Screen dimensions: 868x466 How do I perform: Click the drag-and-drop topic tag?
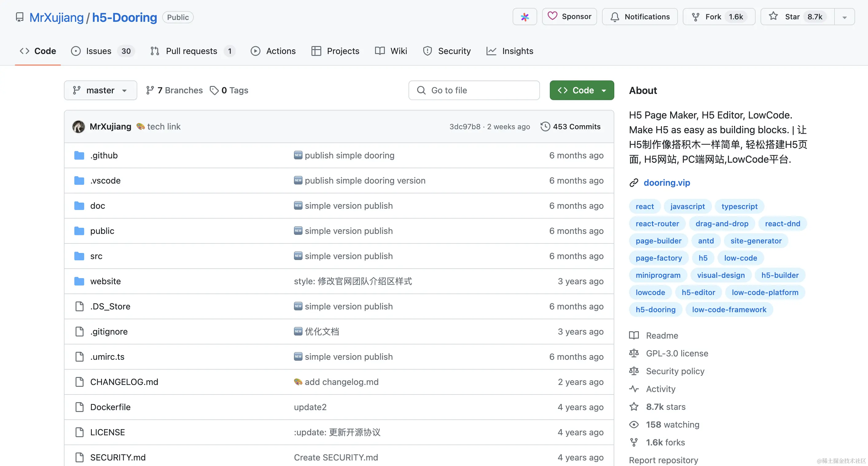[x=722, y=223]
